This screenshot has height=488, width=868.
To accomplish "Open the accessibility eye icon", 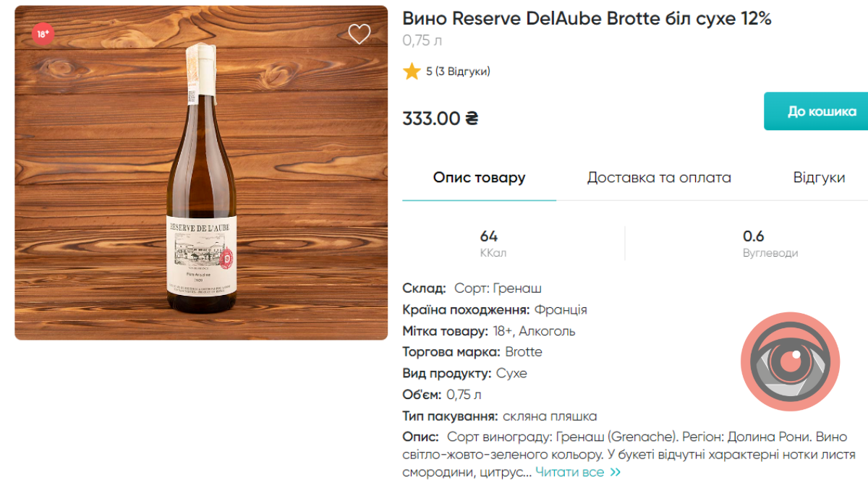I will 790,361.
